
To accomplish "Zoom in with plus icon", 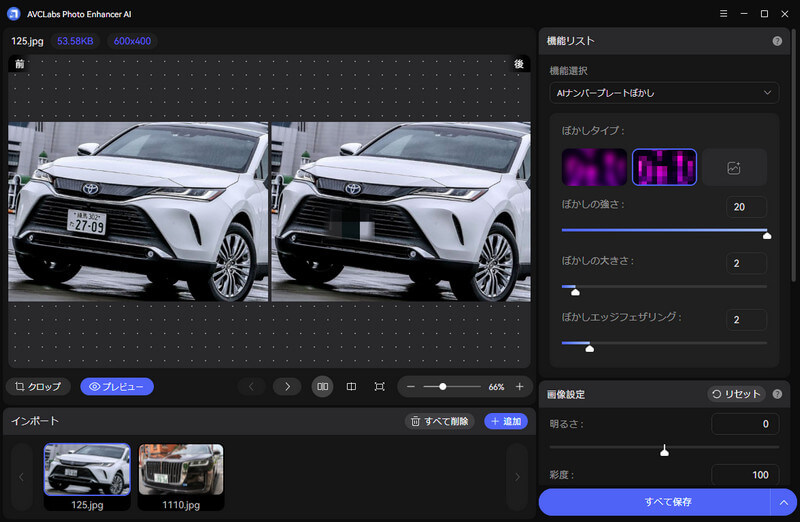I will (x=519, y=386).
